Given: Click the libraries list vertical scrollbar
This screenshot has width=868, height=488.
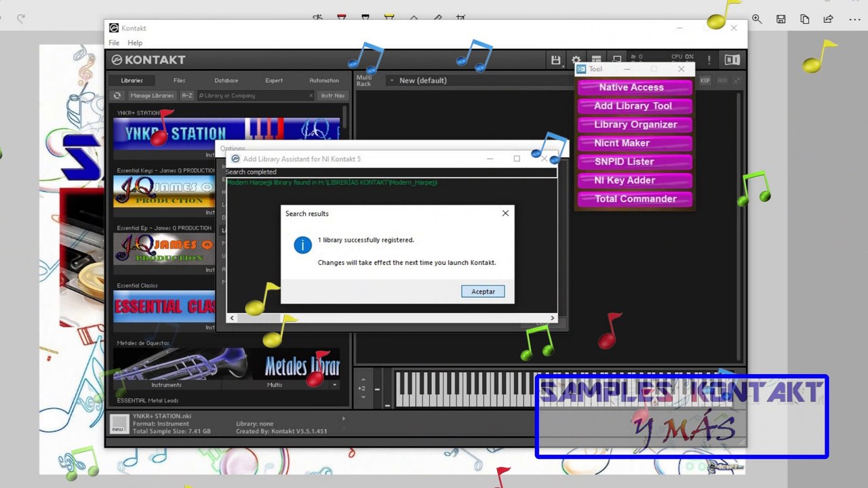Looking at the screenshot, I should (345, 116).
